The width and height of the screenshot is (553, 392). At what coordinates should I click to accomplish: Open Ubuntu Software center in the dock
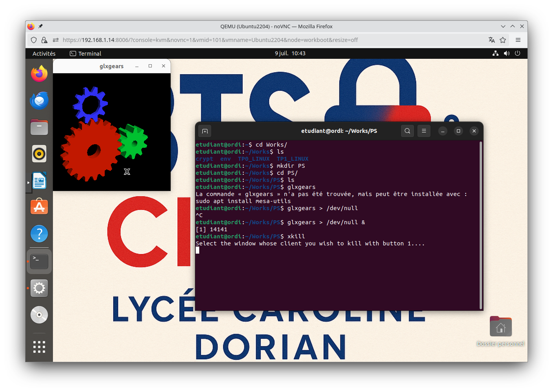(39, 207)
